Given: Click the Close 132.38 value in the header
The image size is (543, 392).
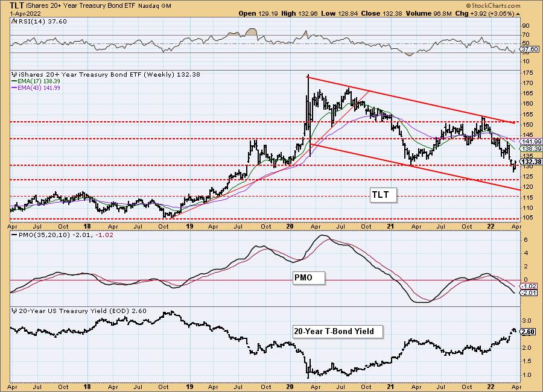Looking at the screenshot, I should coord(381,13).
